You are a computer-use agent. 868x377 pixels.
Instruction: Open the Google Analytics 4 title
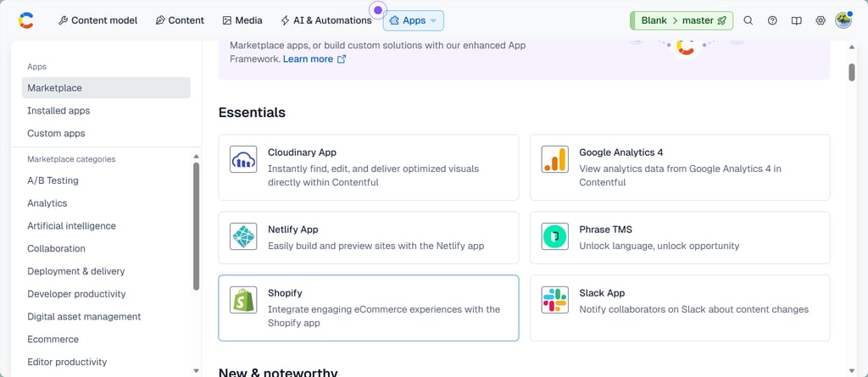coord(620,152)
